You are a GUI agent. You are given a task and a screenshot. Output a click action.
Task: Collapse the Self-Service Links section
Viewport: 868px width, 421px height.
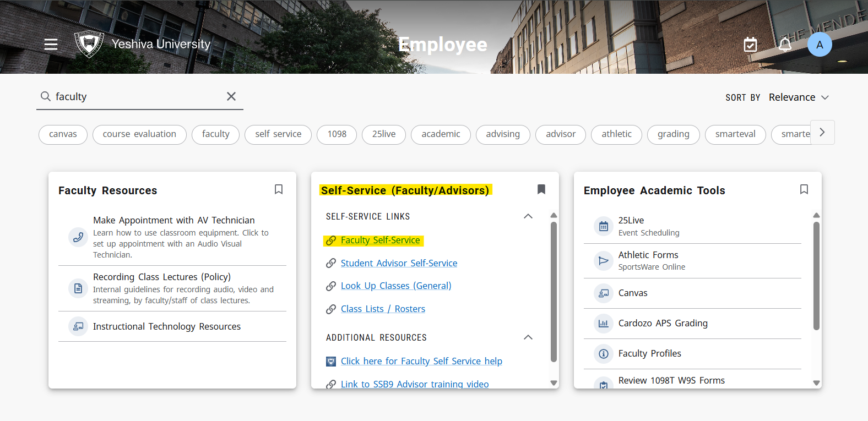pos(528,216)
